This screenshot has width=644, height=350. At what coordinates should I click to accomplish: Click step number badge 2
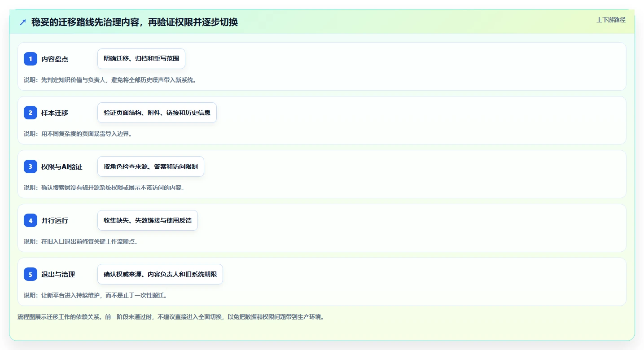tap(31, 113)
